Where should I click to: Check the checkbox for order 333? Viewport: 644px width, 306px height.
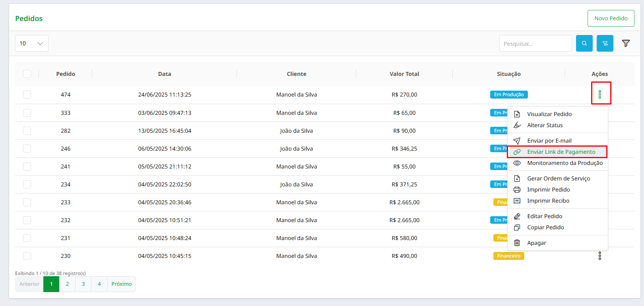click(27, 113)
